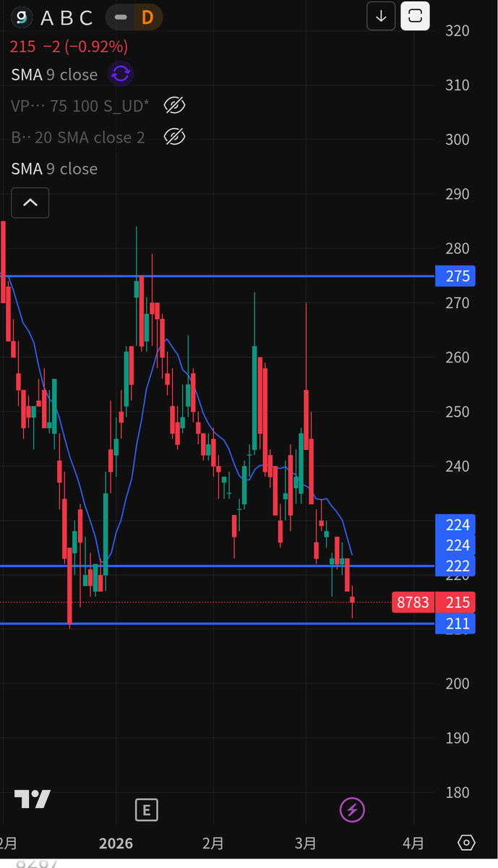Click the minus pill next to D interval

(121, 17)
